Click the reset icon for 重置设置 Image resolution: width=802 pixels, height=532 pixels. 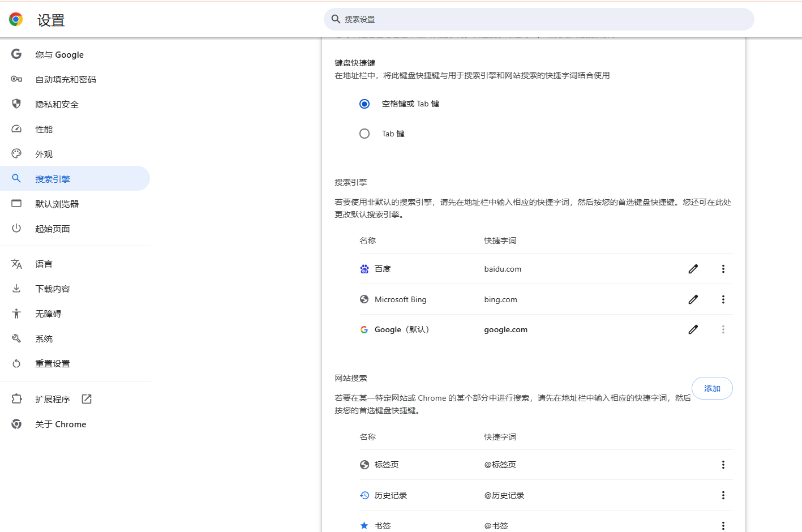[x=16, y=363]
